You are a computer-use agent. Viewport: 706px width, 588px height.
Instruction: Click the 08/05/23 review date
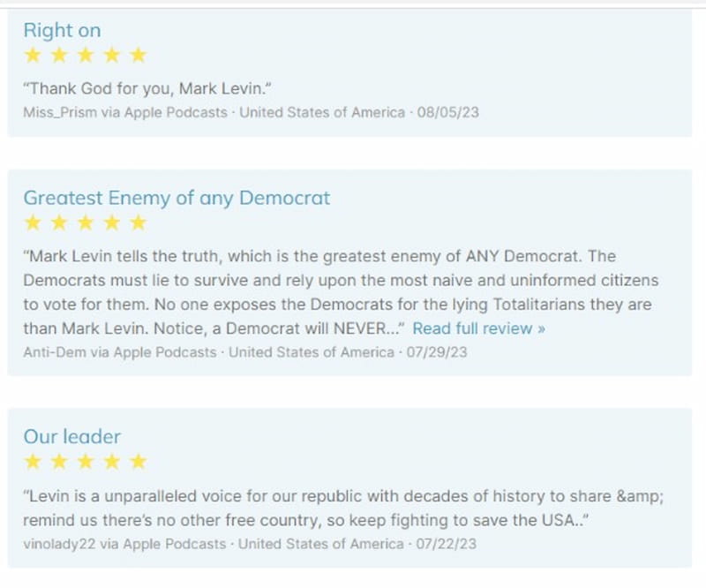point(448,112)
